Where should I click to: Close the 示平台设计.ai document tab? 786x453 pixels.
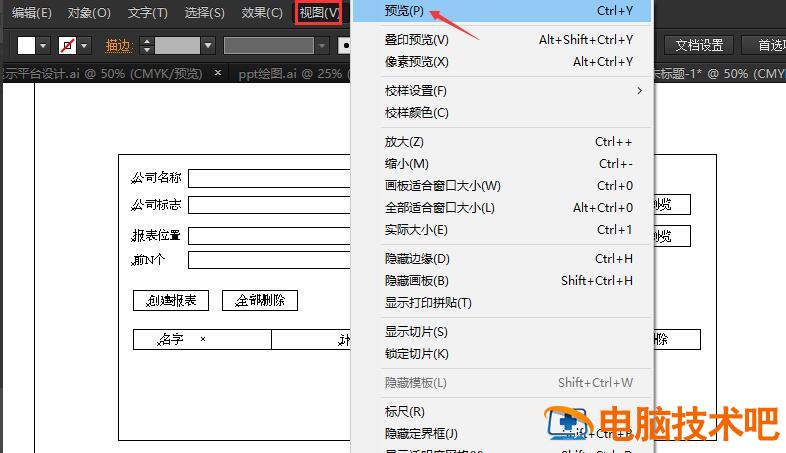coord(216,73)
